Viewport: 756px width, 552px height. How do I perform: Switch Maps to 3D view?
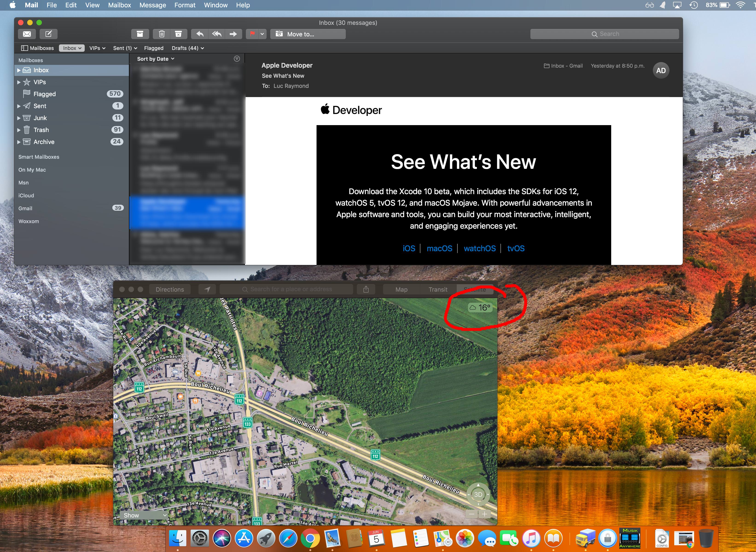[x=478, y=494]
